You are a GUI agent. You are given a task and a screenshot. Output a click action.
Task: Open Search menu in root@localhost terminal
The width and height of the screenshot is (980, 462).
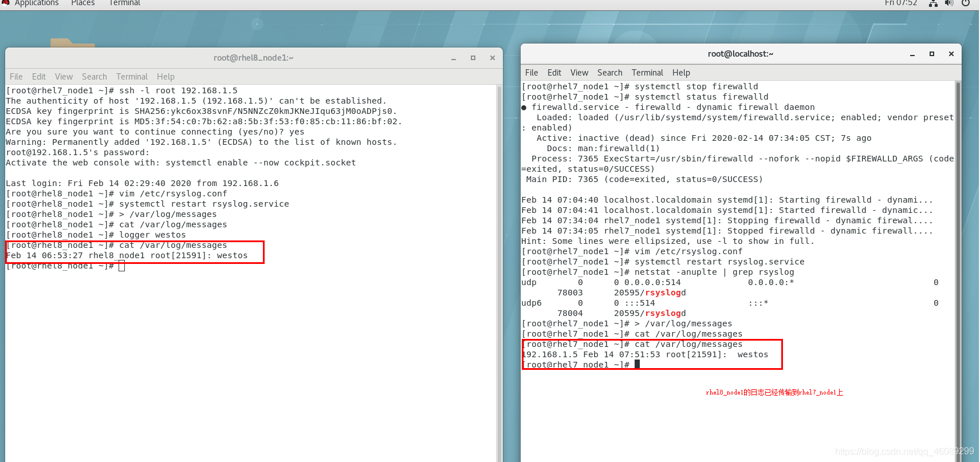tap(610, 73)
